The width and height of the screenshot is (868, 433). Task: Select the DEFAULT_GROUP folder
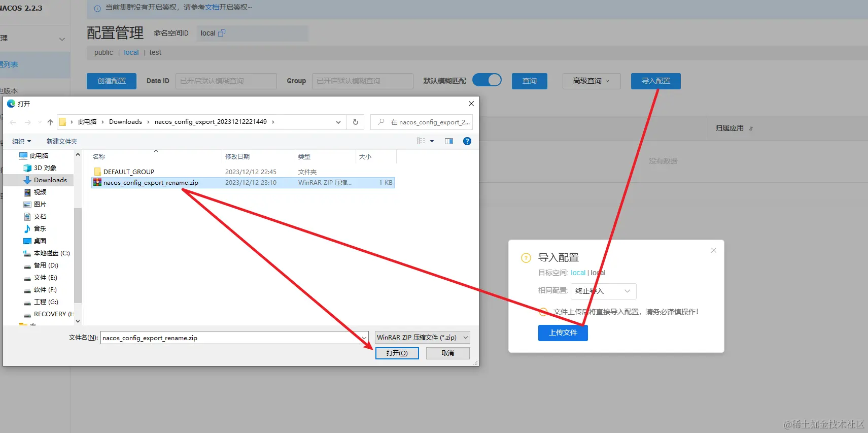click(129, 172)
